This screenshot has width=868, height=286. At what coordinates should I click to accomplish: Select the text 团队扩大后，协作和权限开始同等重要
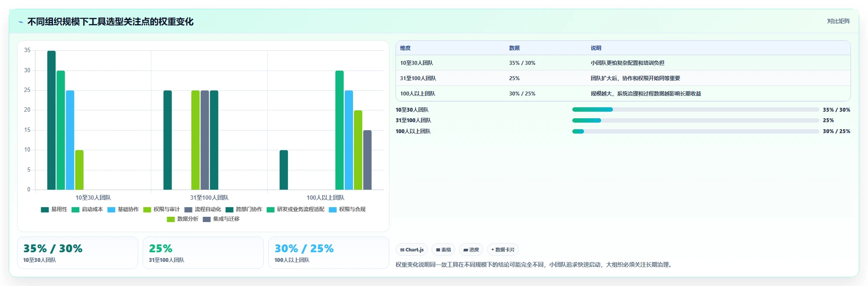(x=635, y=78)
